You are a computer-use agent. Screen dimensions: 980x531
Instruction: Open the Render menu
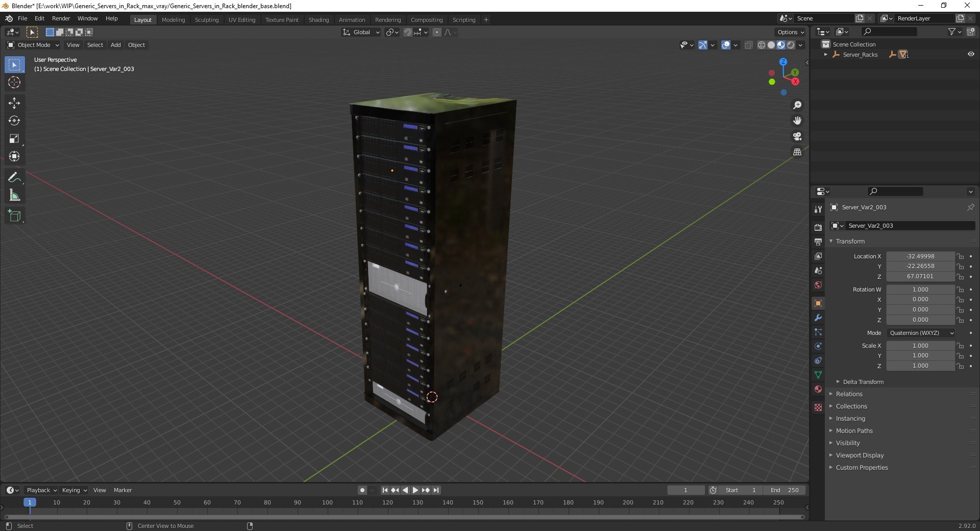[61, 18]
